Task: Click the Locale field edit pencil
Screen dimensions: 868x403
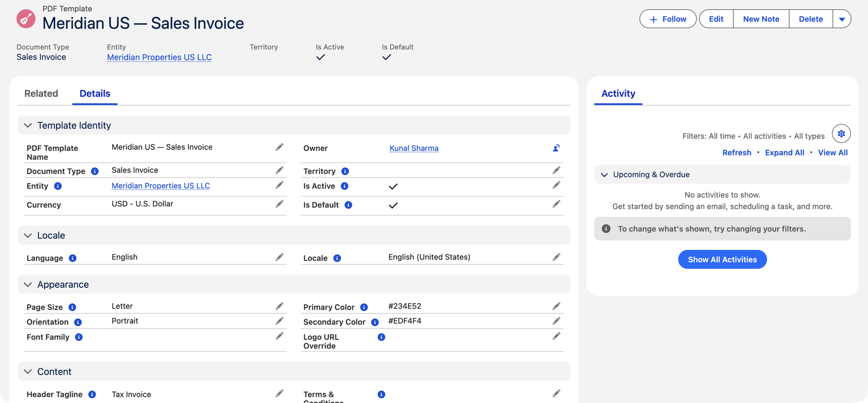Action: tap(556, 257)
